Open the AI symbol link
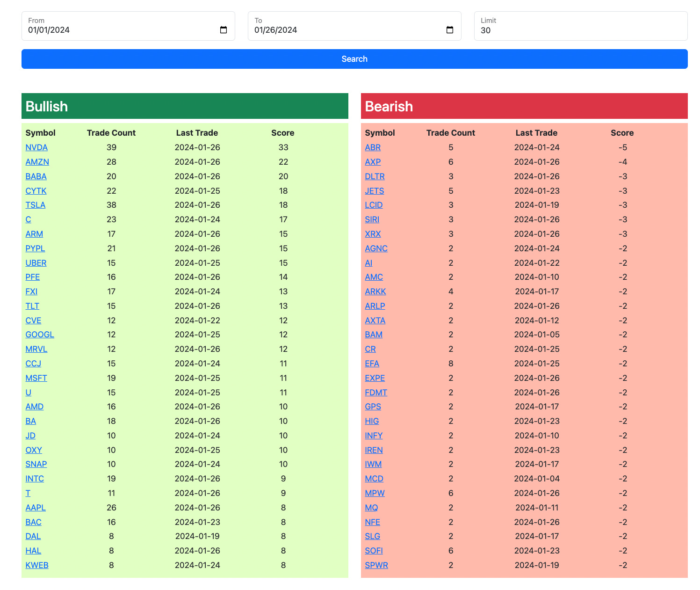Image resolution: width=700 pixels, height=590 pixels. (368, 263)
